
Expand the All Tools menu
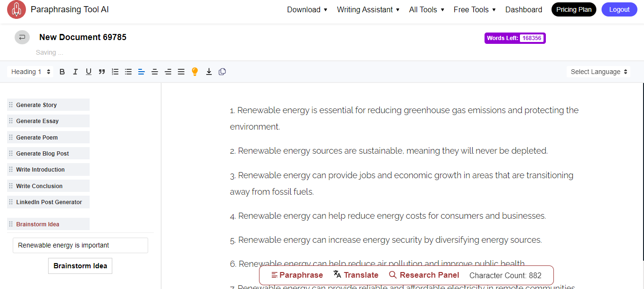pyautogui.click(x=427, y=9)
